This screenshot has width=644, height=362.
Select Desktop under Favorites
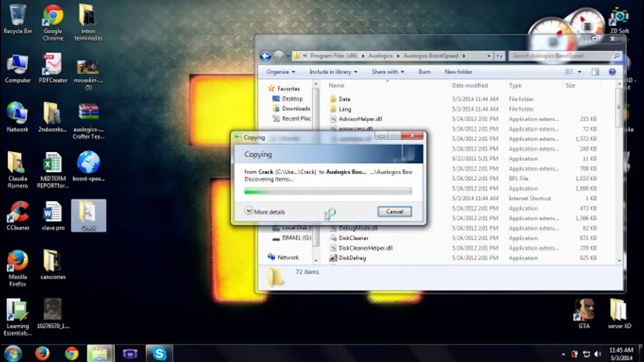[288, 99]
